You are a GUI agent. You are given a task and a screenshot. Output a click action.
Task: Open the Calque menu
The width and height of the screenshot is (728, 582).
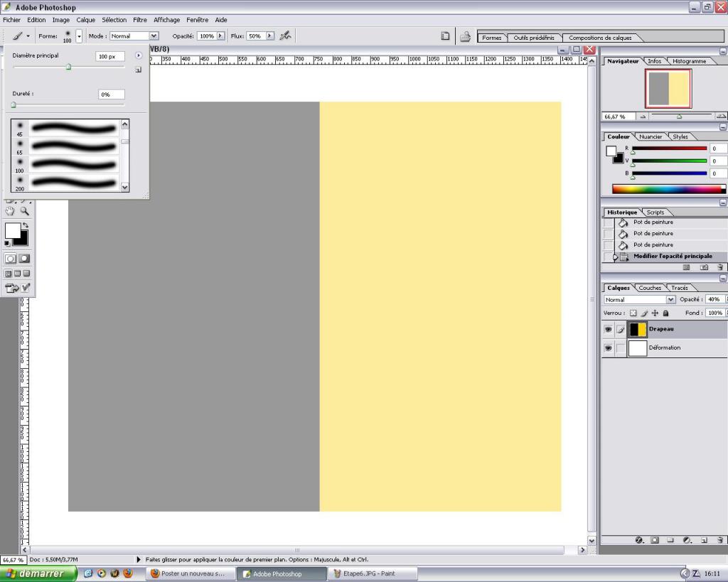(85, 20)
